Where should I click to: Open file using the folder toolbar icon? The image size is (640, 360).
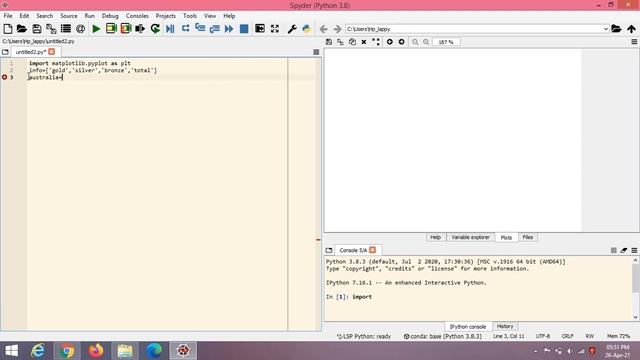point(22,29)
